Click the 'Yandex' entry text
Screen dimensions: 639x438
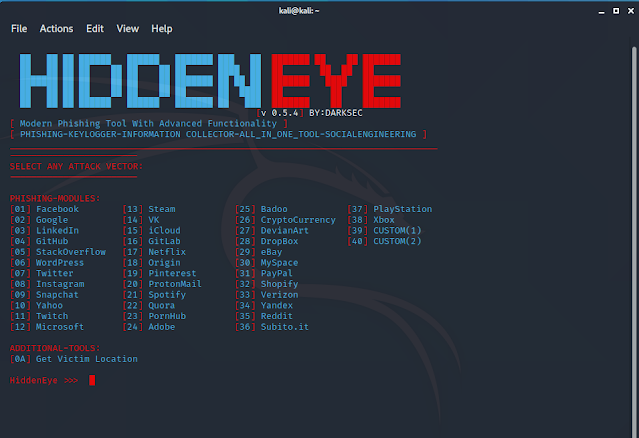click(x=277, y=306)
